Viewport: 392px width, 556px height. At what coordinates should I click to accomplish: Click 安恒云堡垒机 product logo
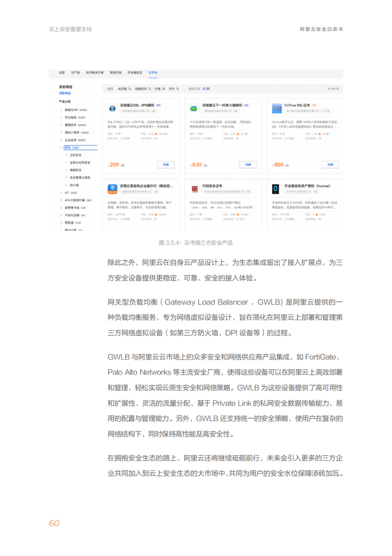point(112,189)
